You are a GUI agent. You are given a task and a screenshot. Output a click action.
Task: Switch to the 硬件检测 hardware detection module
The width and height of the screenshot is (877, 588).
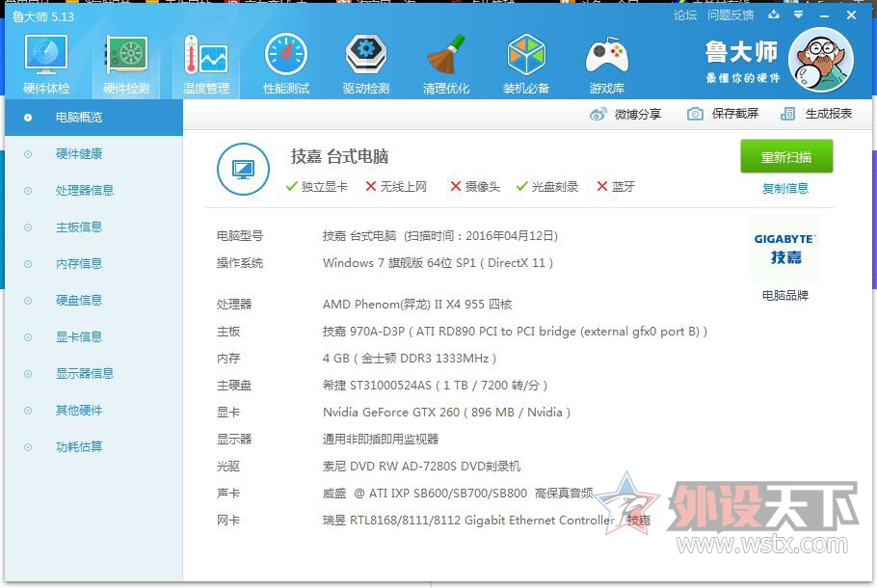[x=126, y=64]
